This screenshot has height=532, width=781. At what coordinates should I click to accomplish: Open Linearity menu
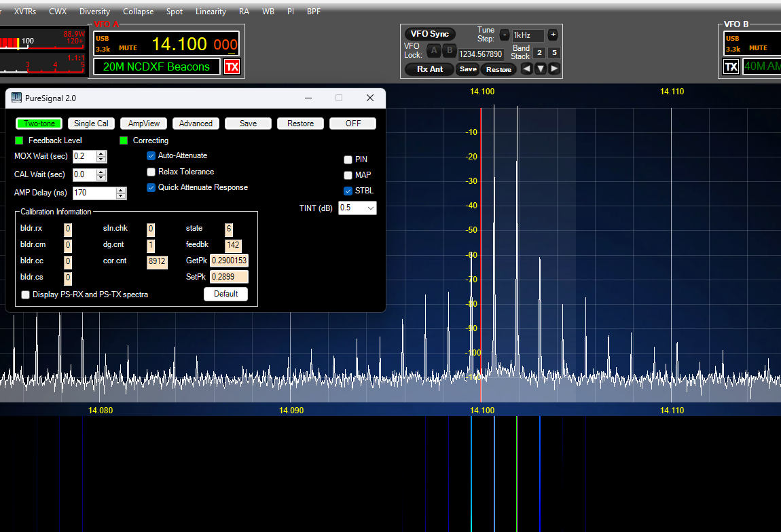[211, 12]
